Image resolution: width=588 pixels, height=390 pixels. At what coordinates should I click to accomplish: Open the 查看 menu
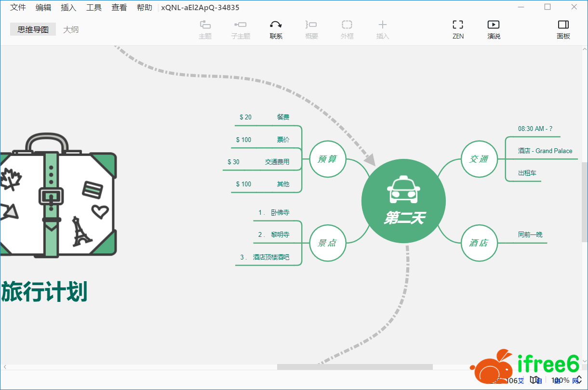pos(119,7)
